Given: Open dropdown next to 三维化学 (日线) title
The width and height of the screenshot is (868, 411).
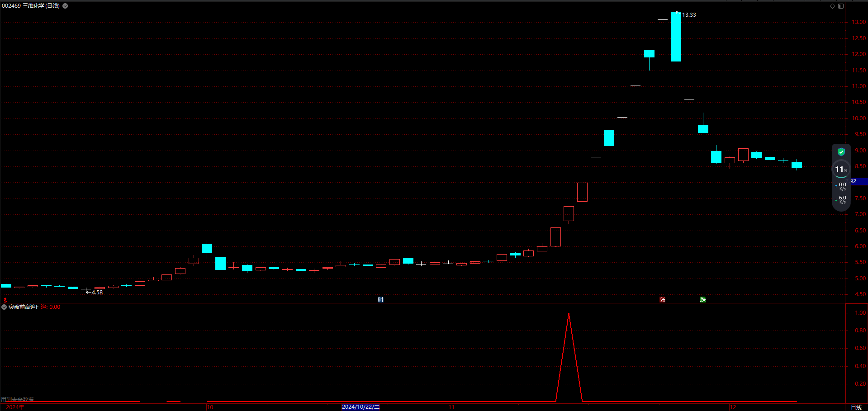Looking at the screenshot, I should point(65,6).
